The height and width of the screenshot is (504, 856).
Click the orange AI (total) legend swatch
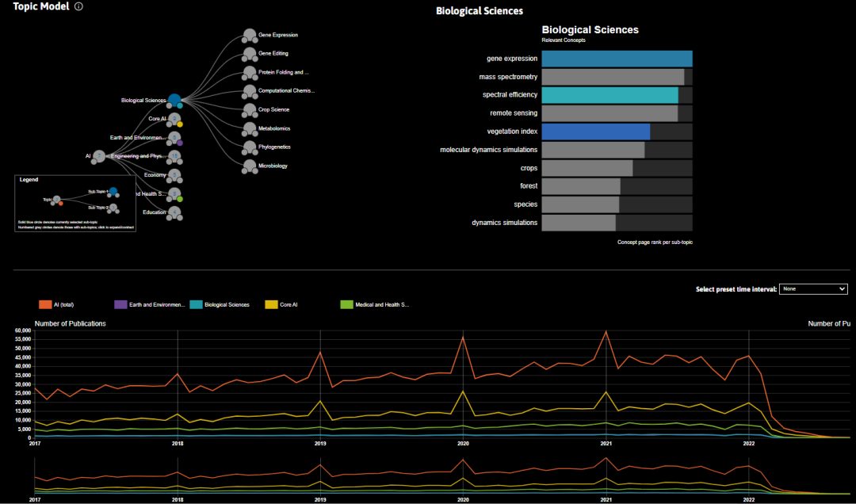44,304
